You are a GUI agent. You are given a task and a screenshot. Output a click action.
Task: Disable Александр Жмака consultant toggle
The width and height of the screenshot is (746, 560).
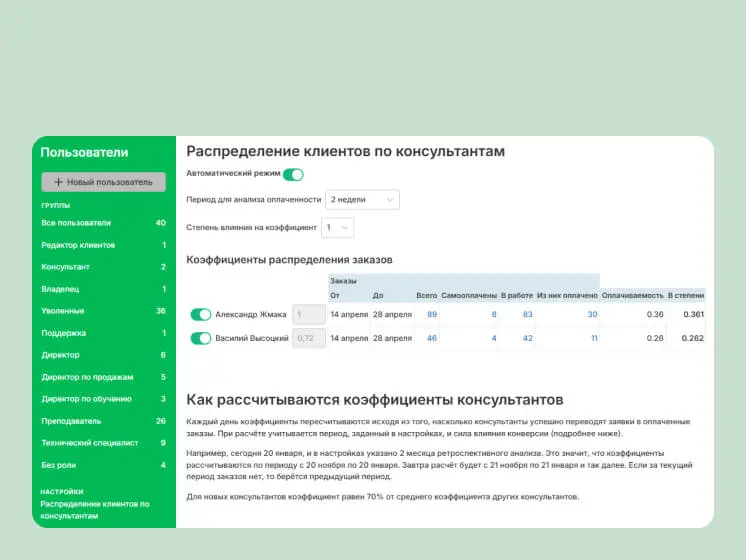tap(201, 314)
